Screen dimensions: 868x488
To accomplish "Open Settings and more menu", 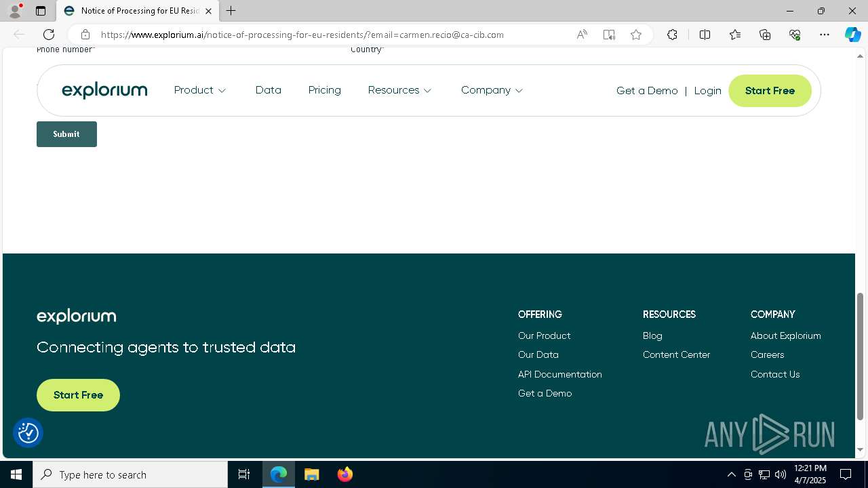I will point(825,35).
